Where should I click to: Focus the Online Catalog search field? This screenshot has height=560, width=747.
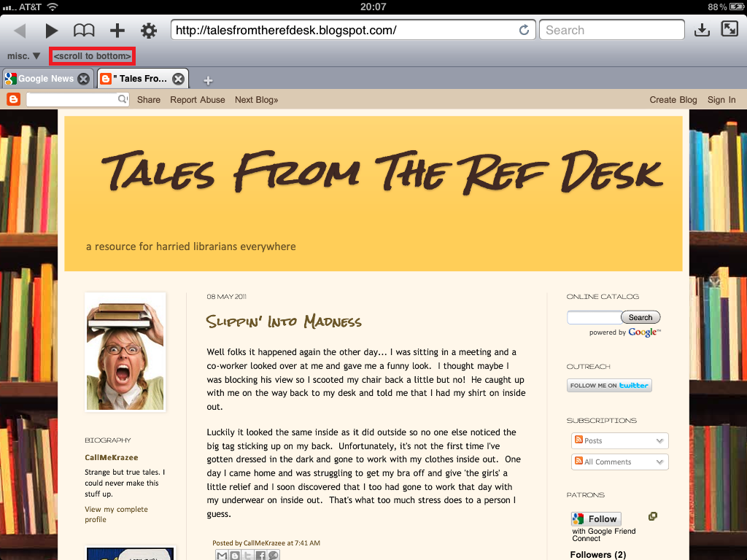[594, 317]
